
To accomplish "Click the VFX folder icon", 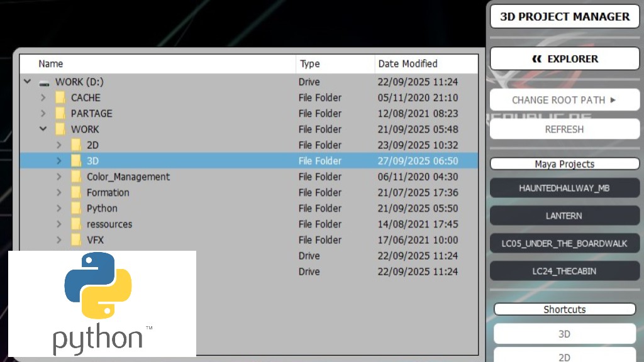I will click(x=76, y=240).
